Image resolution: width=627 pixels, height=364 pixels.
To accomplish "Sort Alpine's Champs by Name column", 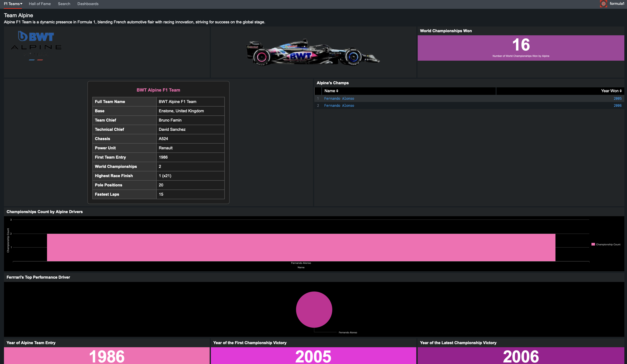I will click(331, 91).
